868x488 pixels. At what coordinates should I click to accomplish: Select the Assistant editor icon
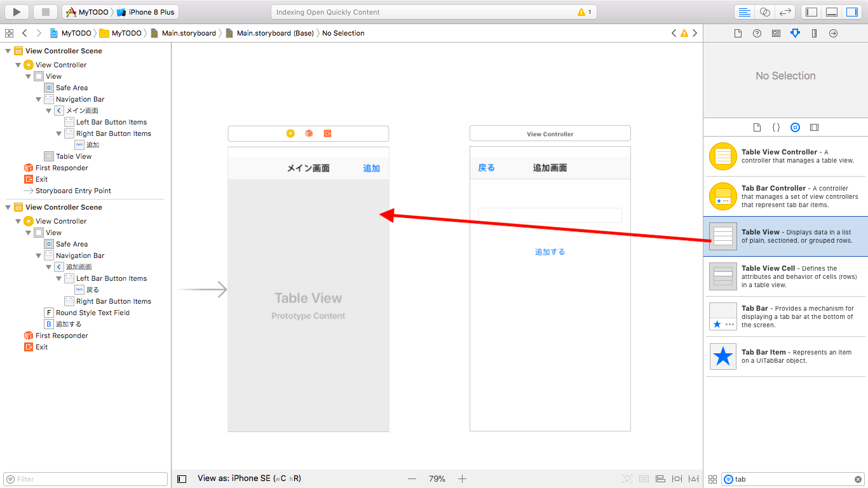764,11
